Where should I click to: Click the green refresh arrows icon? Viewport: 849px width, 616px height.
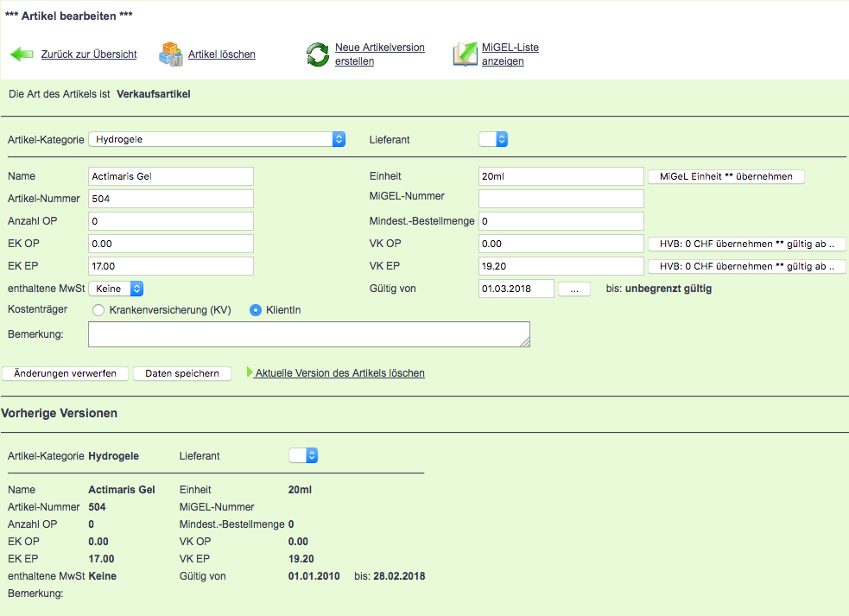point(318,54)
